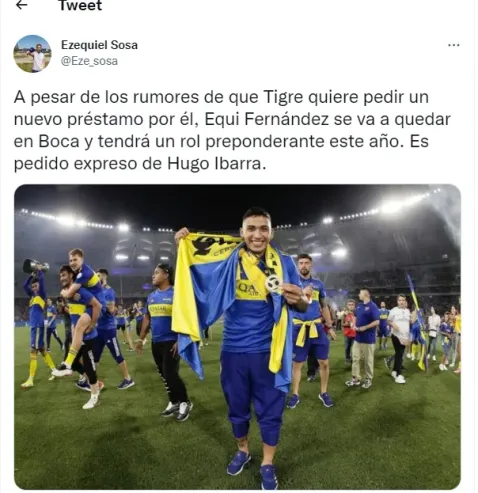Screen dimensions: 478x493
Task: Click the medal in the player's hand
Action: pyautogui.click(x=273, y=283)
